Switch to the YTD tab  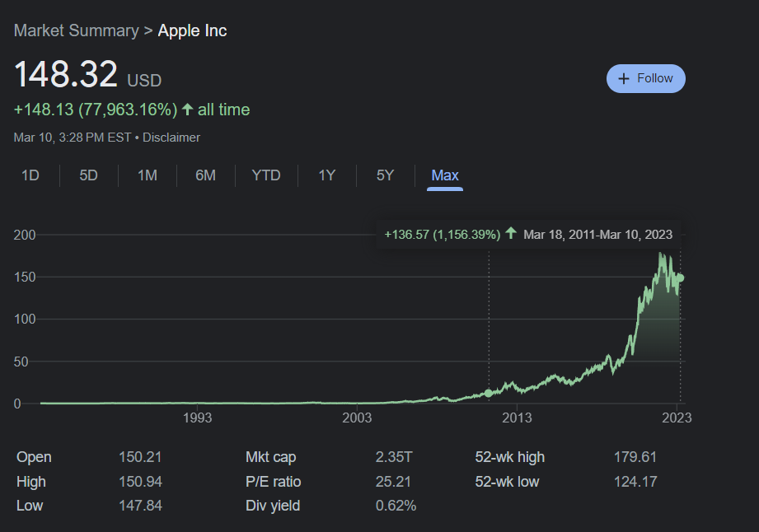266,175
